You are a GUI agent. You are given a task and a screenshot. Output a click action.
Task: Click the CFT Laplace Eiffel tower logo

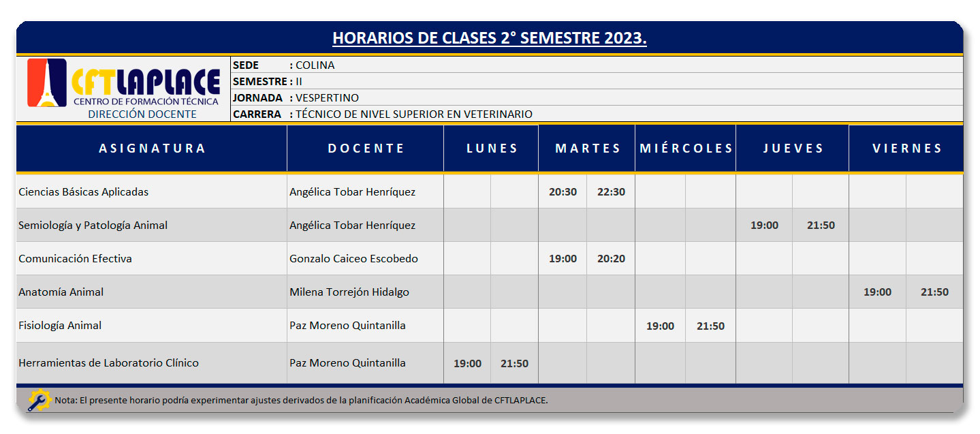point(47,82)
